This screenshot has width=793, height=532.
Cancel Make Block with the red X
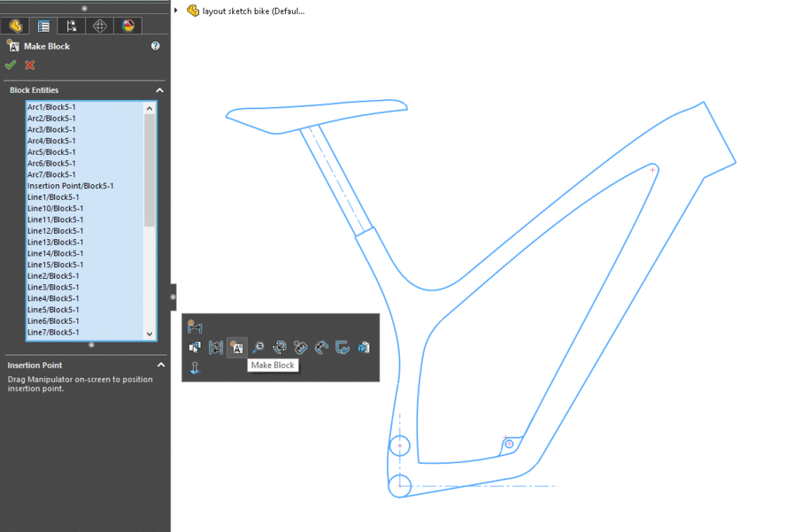click(x=29, y=64)
